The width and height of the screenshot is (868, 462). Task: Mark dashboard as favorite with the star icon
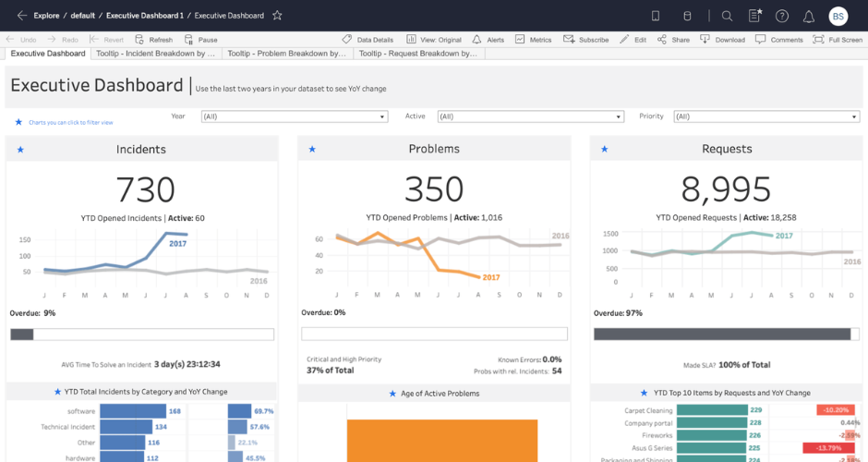tap(277, 16)
